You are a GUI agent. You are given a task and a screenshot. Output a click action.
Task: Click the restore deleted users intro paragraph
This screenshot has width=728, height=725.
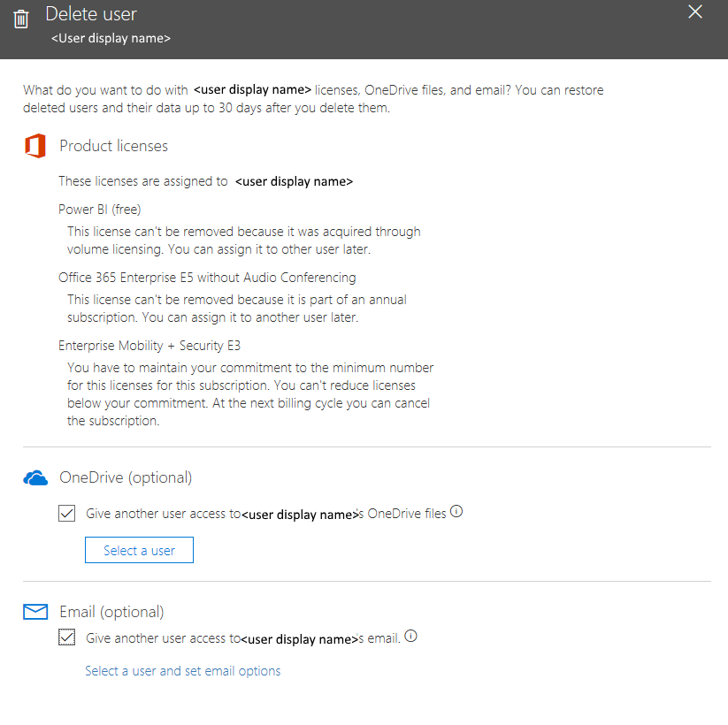click(313, 99)
